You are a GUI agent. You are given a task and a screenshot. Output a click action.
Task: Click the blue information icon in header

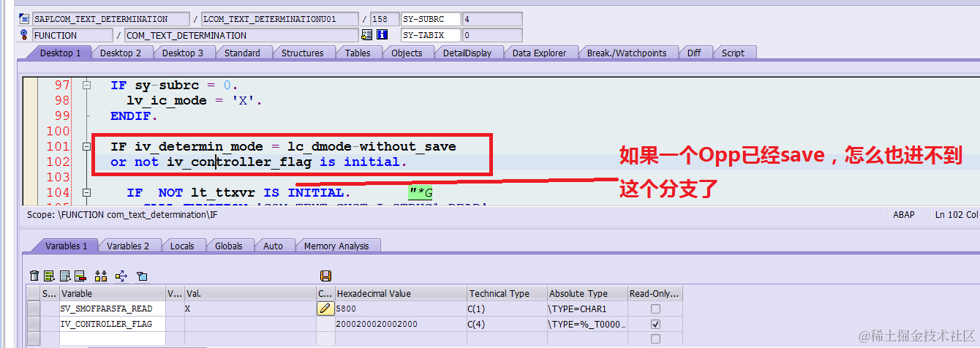tap(382, 35)
